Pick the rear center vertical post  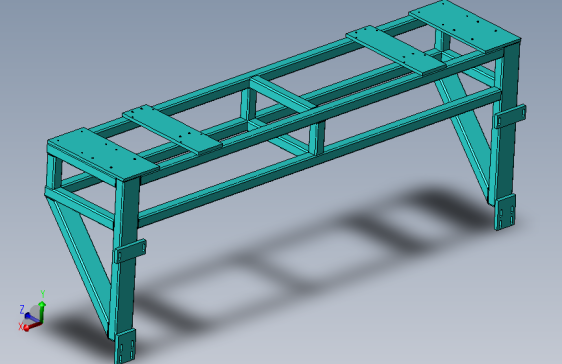coord(248,105)
